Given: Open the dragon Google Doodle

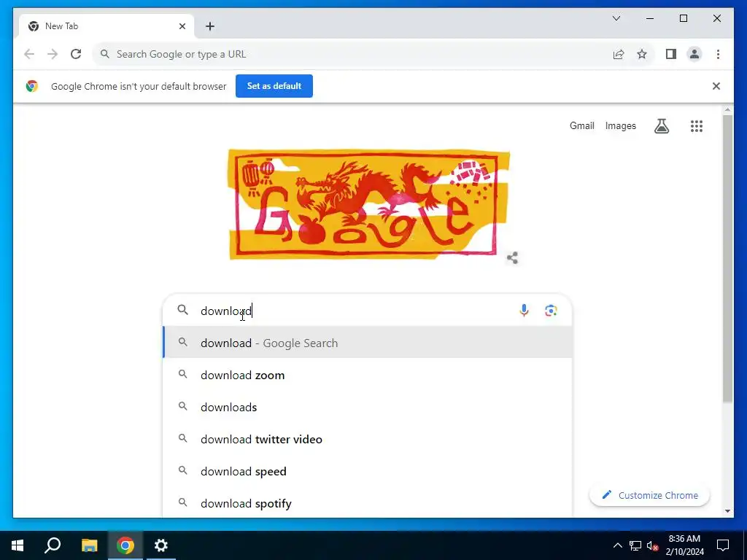Looking at the screenshot, I should coord(368,204).
